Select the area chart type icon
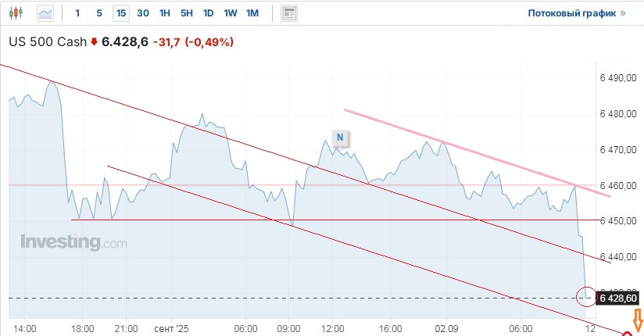This screenshot has height=336, width=644. point(45,13)
